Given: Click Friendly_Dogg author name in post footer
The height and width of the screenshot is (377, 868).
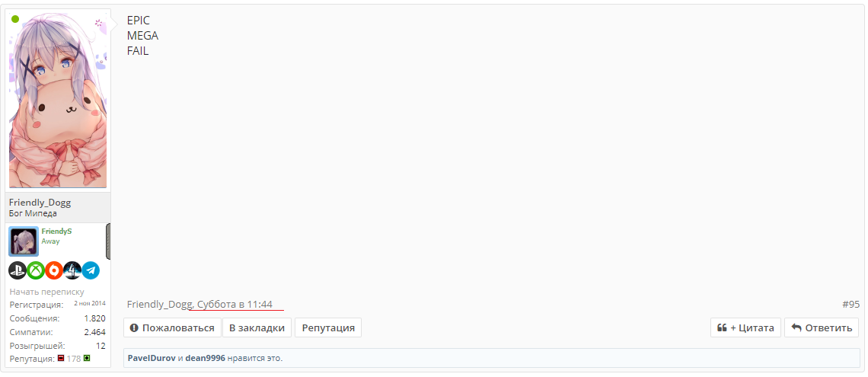Looking at the screenshot, I should 160,305.
